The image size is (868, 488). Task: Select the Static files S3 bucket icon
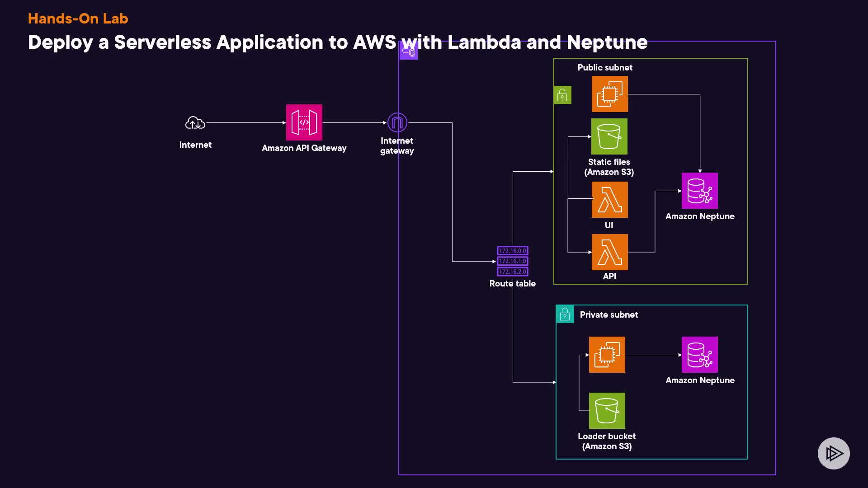coord(609,136)
